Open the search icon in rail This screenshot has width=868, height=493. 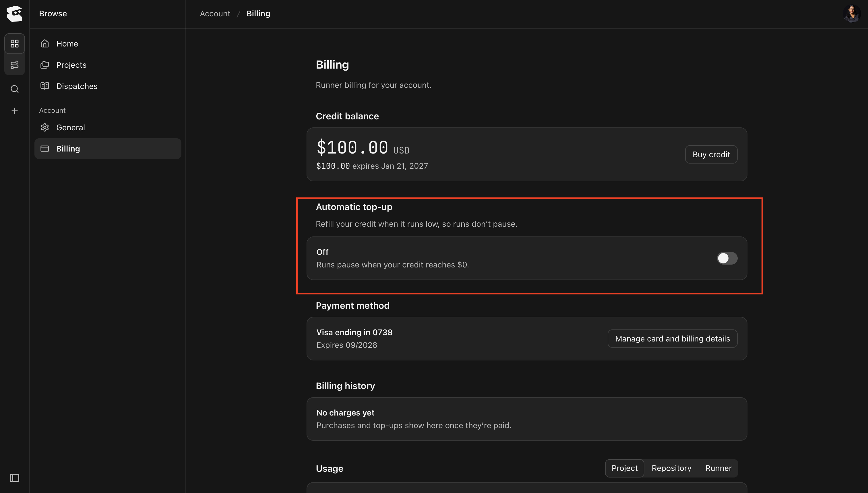point(15,89)
